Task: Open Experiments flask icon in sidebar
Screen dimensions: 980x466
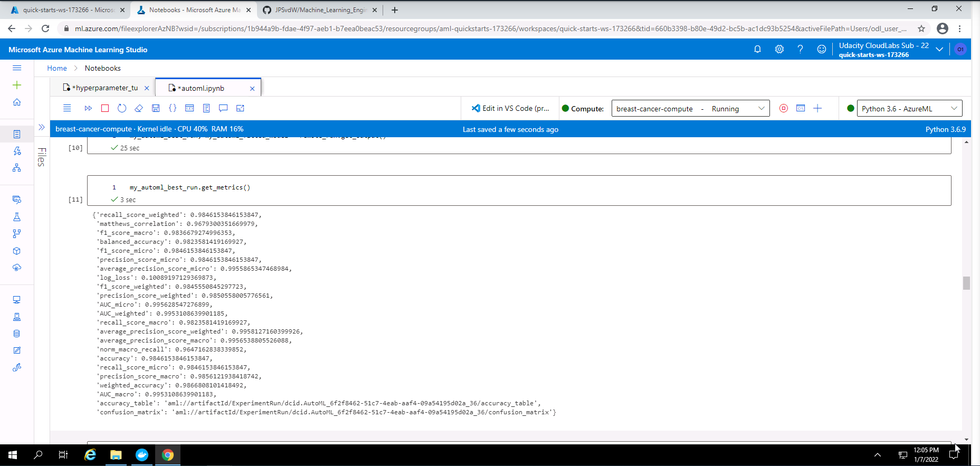Action: [x=17, y=217]
